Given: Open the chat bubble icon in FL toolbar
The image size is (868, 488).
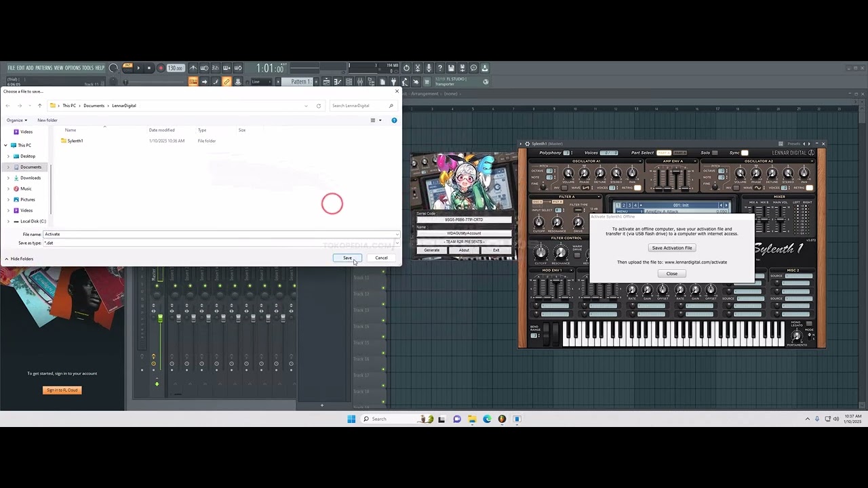Looking at the screenshot, I should (x=473, y=68).
